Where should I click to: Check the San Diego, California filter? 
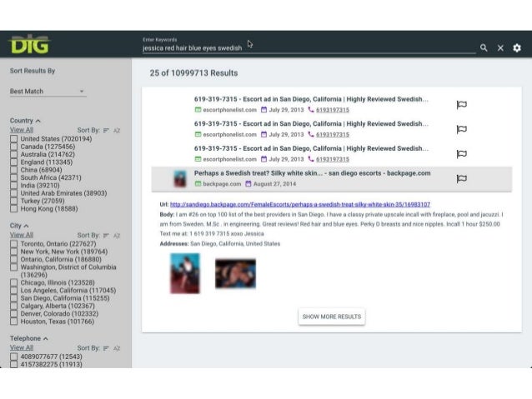13,298
